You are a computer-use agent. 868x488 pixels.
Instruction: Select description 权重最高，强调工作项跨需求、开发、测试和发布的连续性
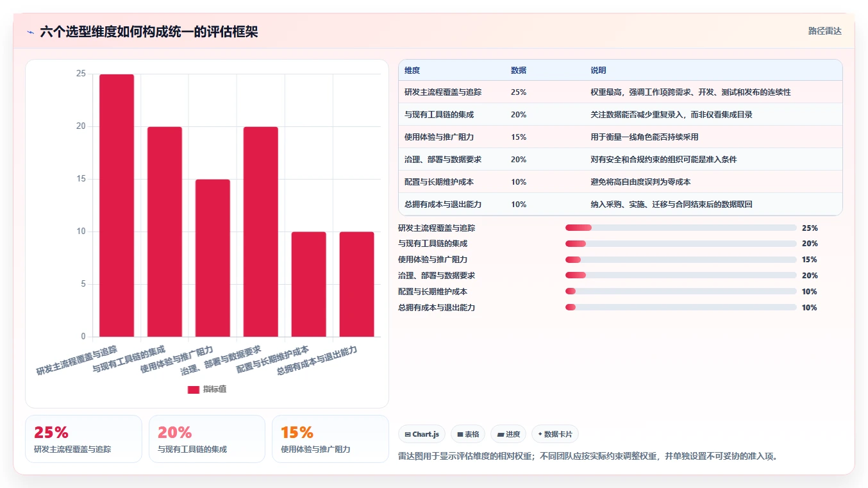tap(690, 92)
